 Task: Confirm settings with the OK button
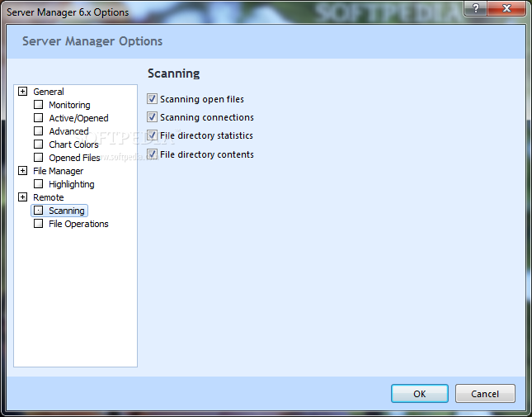coord(420,394)
